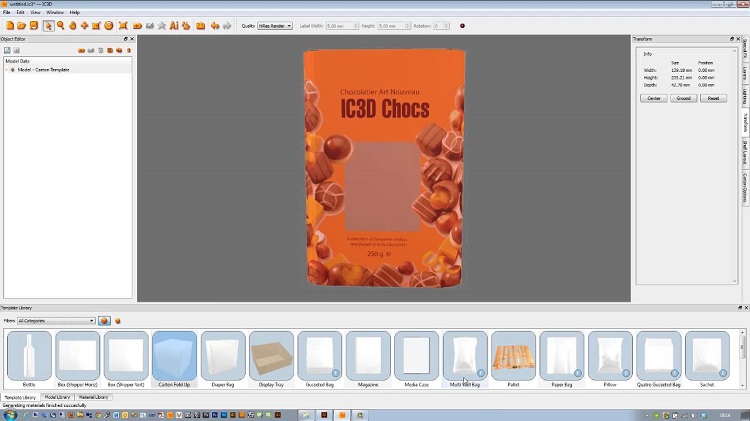
Task: Select the hand pan tool
Action: (73, 26)
